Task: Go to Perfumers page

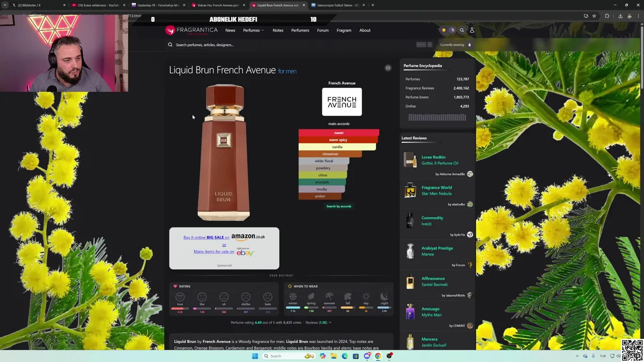Action: (x=300, y=30)
